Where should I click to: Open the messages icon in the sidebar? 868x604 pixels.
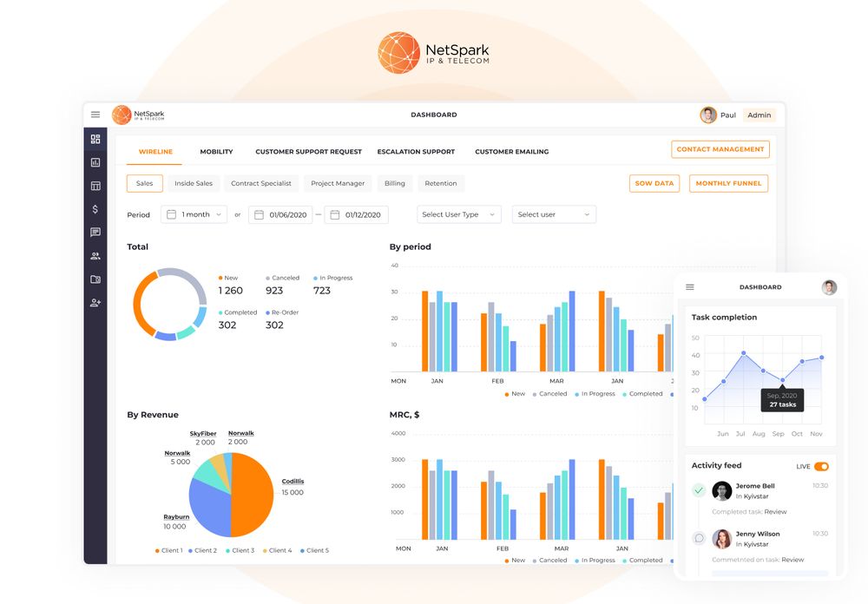click(x=95, y=233)
